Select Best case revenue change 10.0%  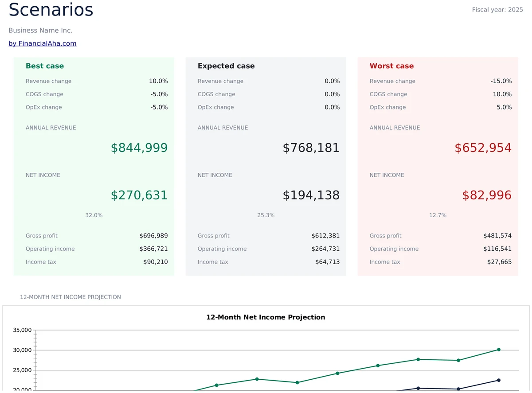tap(158, 81)
